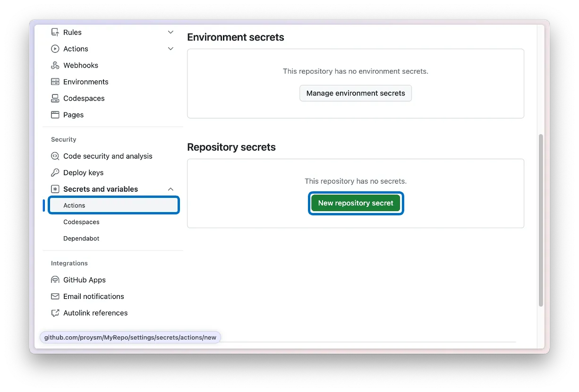Click the Deploy keys key icon
The width and height of the screenshot is (579, 392).
coord(55,173)
